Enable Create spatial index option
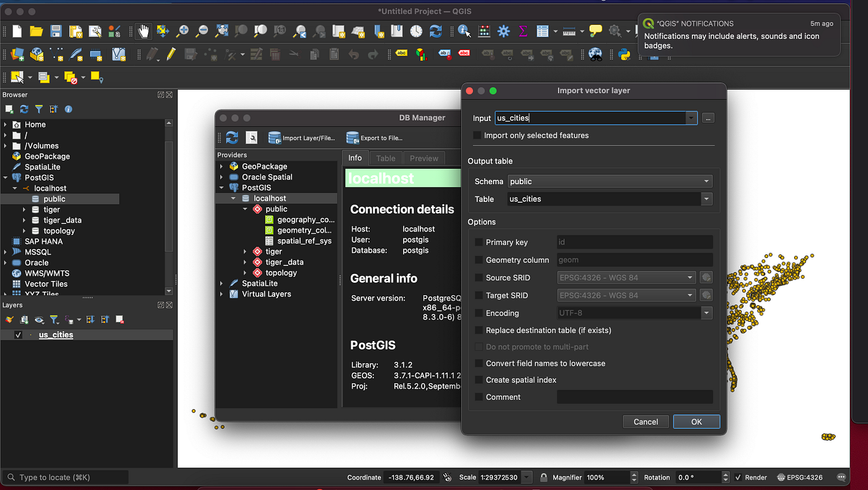The width and height of the screenshot is (868, 490). tap(479, 380)
